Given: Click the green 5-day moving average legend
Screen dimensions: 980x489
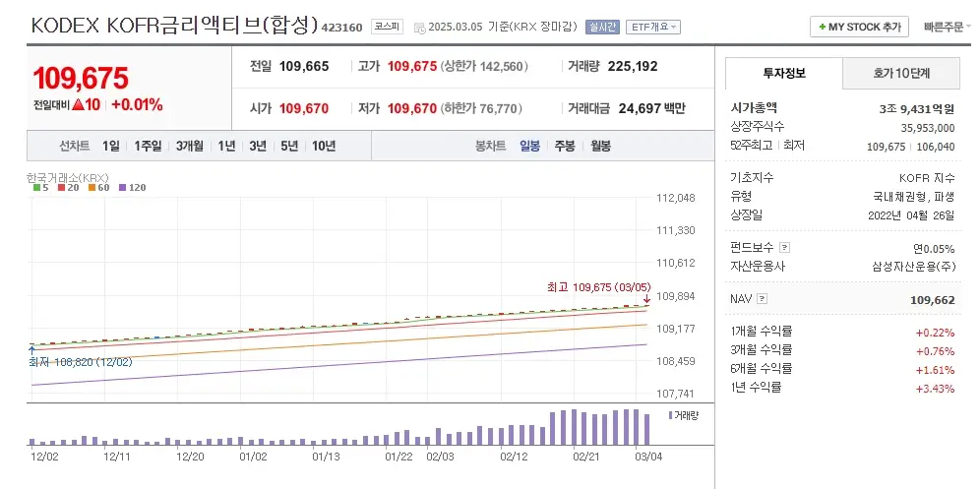Looking at the screenshot, I should point(40,187).
